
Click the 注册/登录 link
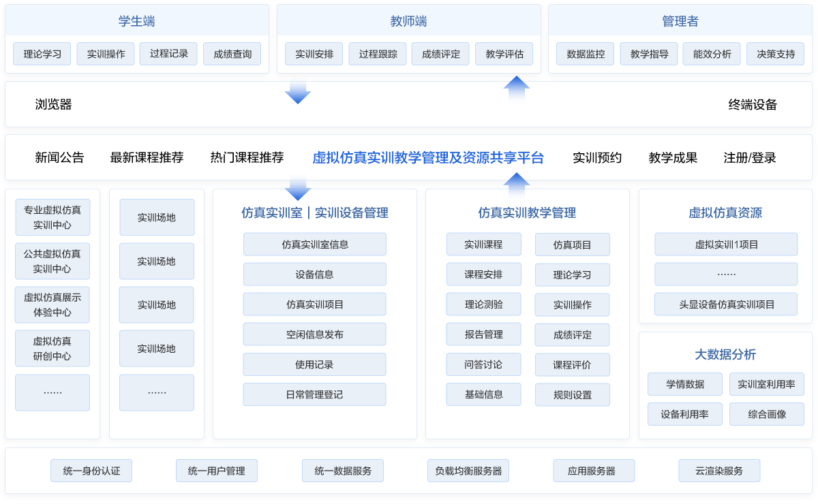(750, 158)
